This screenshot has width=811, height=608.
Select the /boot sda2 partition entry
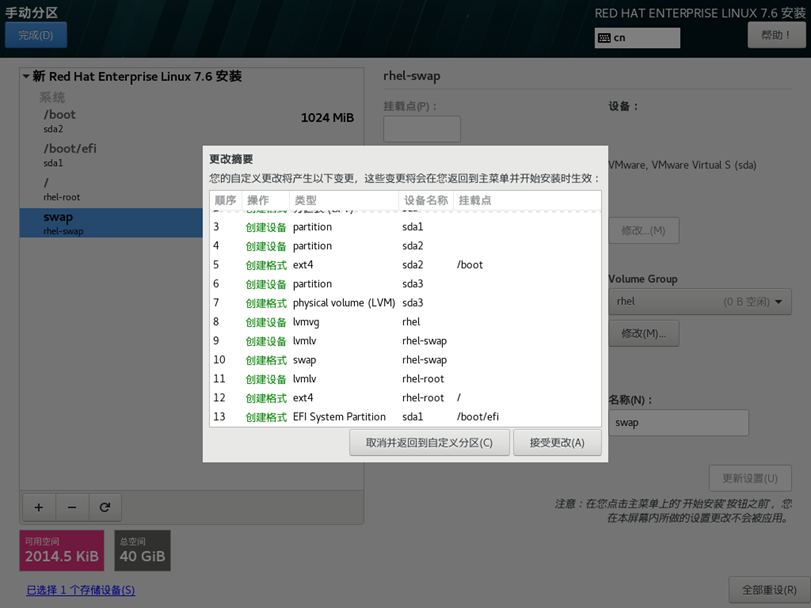[x=191, y=121]
